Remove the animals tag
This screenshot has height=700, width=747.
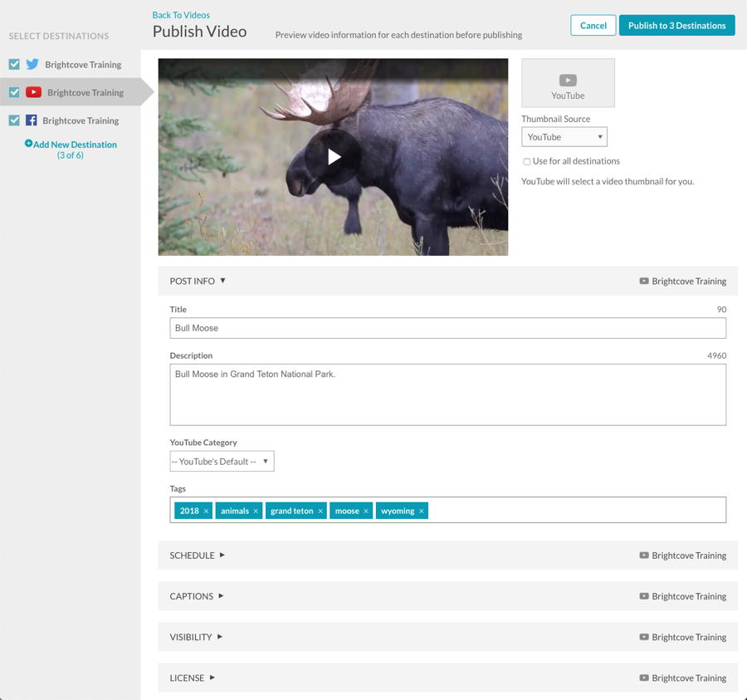(256, 512)
